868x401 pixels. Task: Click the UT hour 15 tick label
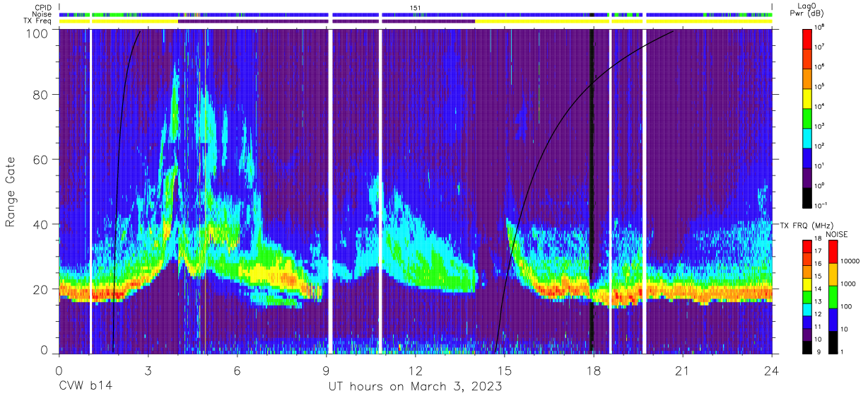click(x=505, y=370)
